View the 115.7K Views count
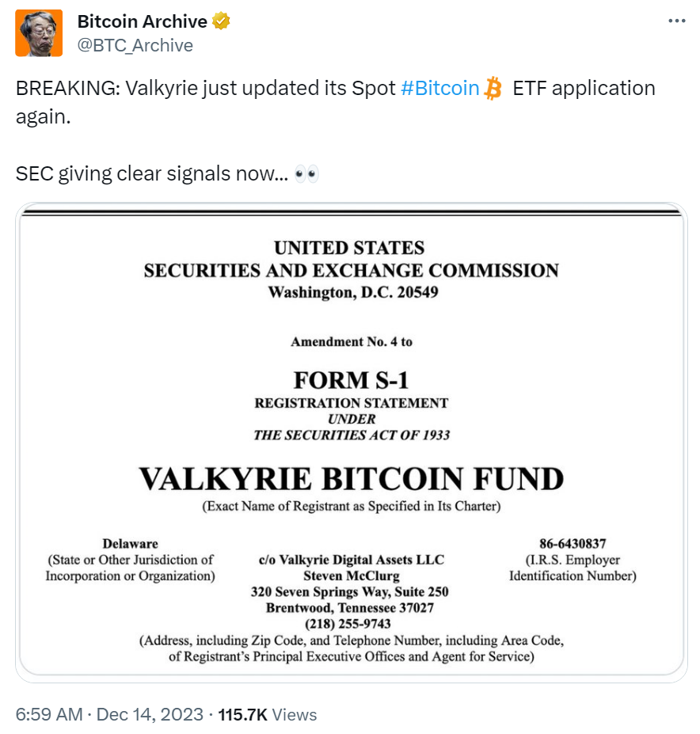Image resolution: width=700 pixels, height=734 pixels. coord(268,714)
